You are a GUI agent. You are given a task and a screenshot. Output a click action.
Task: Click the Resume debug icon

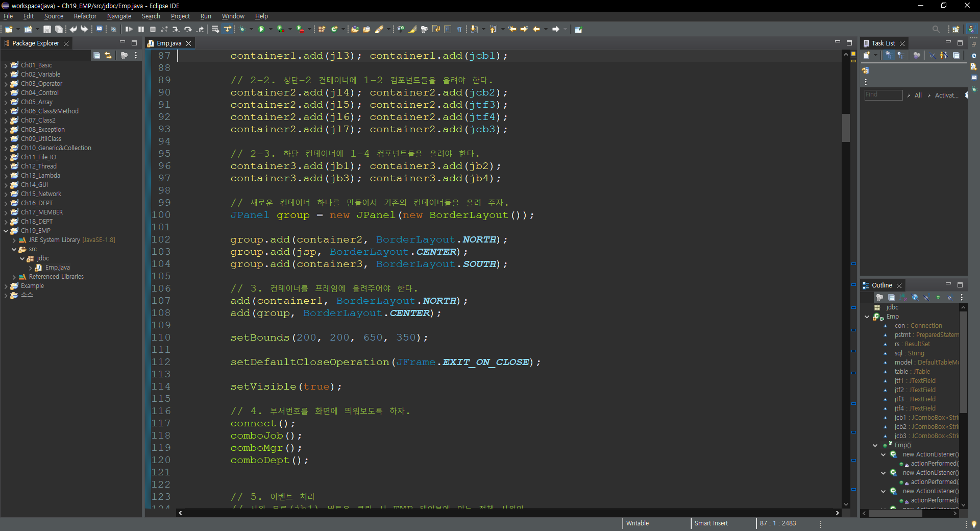[129, 30]
